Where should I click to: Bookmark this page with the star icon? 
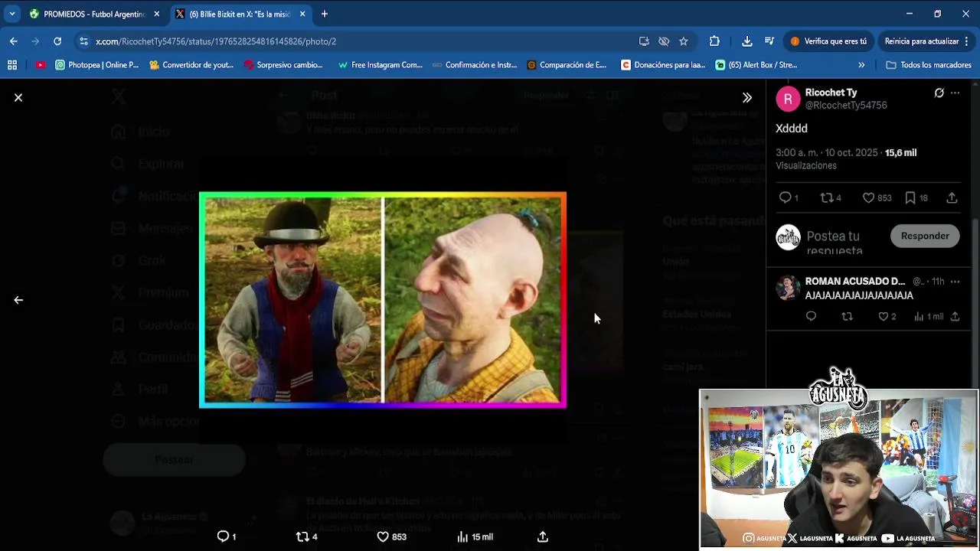(684, 41)
